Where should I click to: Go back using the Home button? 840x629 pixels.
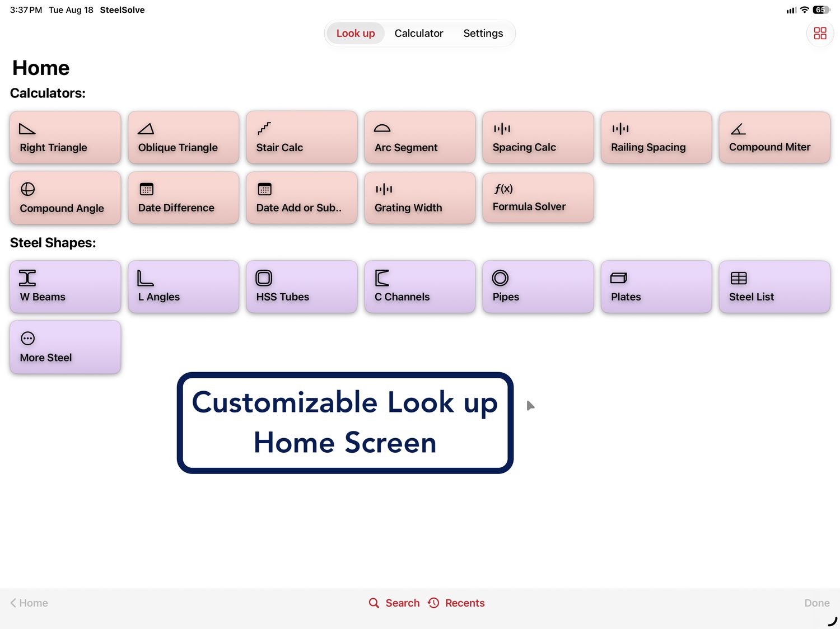tap(29, 603)
